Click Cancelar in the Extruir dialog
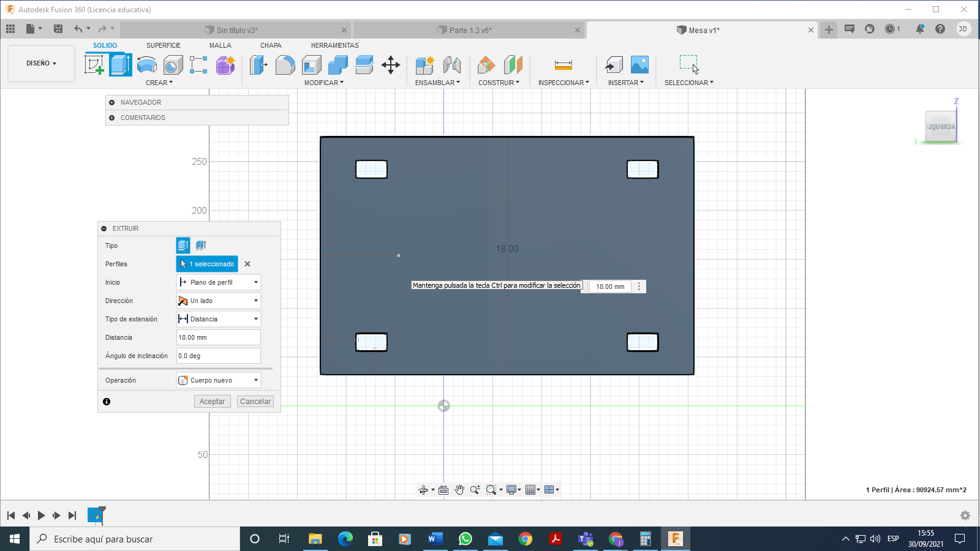Viewport: 980px width, 551px height. (255, 402)
